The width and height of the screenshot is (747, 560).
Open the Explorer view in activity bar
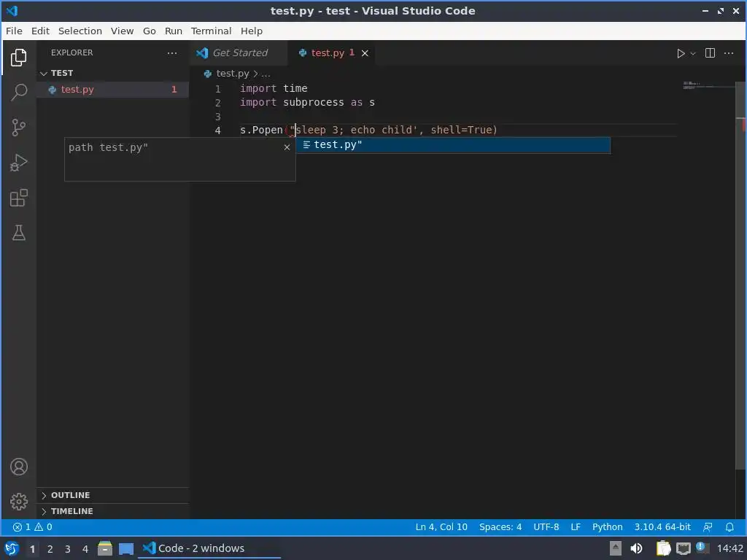18,58
